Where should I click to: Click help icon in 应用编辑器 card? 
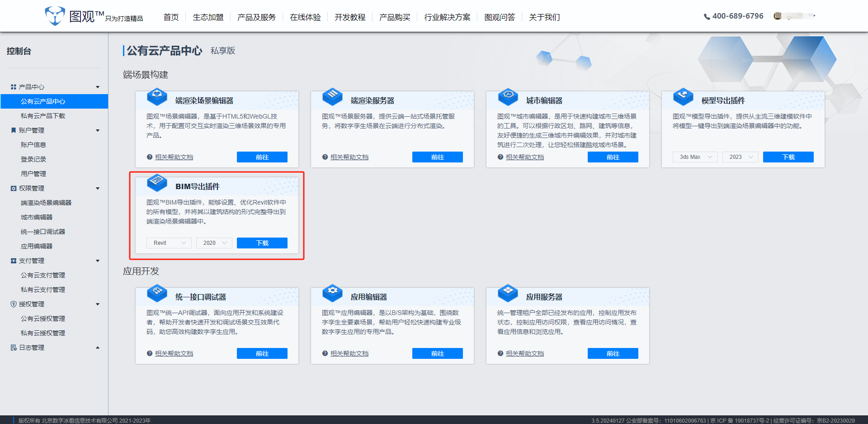click(x=325, y=353)
